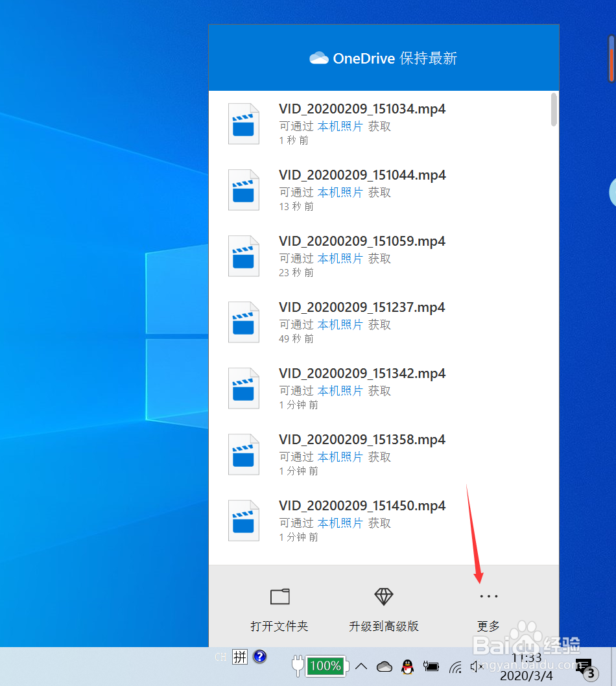This screenshot has width=616, height=686.
Task: Select file name VID_20200209_151358.mp4
Action: coord(362,439)
